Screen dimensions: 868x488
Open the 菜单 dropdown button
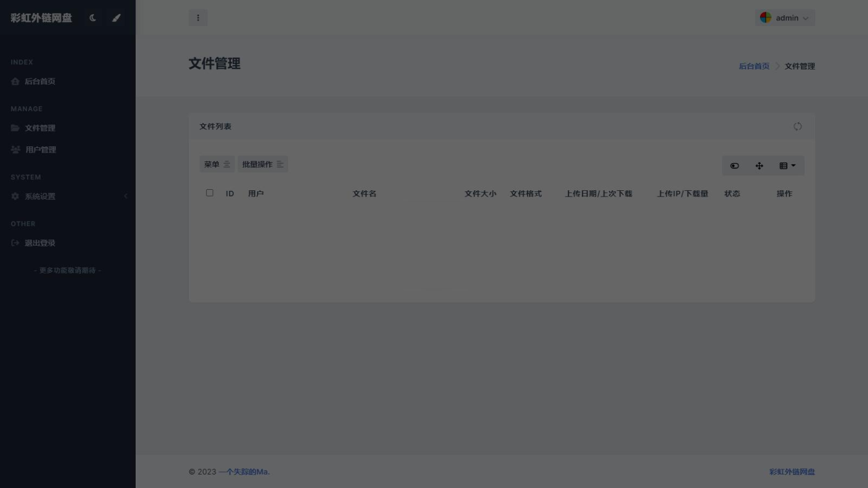(216, 164)
